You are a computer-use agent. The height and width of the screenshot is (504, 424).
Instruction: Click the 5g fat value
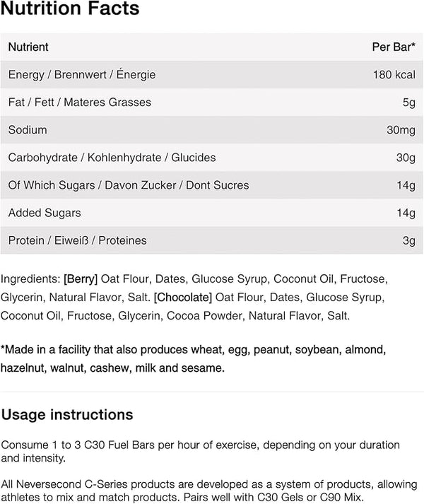coord(409,102)
